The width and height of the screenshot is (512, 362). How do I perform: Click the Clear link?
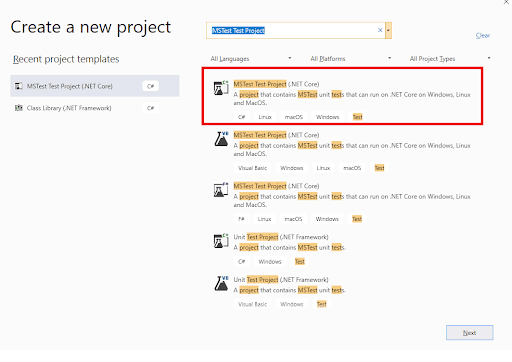[483, 35]
